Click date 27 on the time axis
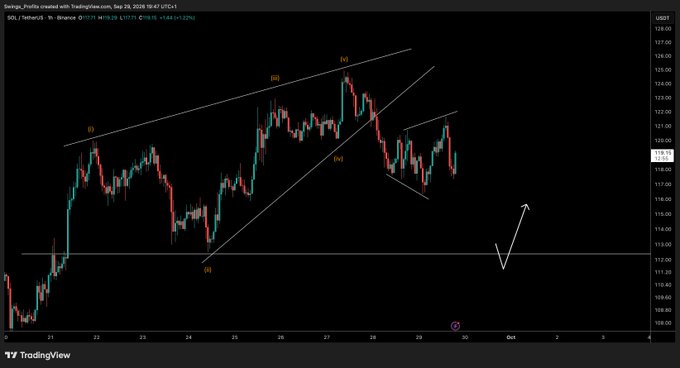 click(327, 337)
